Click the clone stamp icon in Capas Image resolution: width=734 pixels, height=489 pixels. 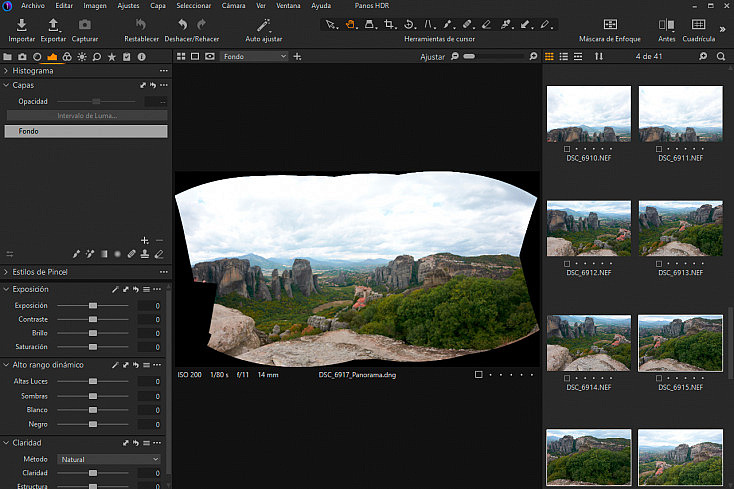[145, 254]
